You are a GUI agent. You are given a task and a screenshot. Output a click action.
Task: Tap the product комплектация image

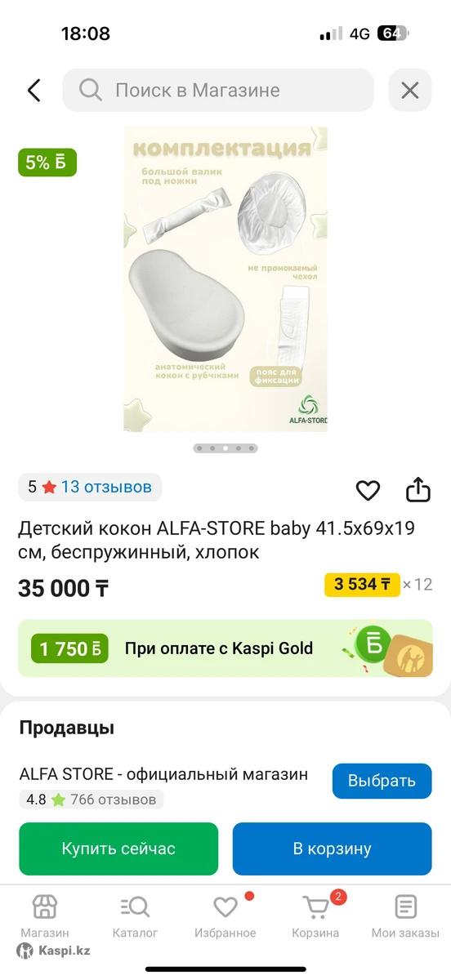(x=225, y=279)
